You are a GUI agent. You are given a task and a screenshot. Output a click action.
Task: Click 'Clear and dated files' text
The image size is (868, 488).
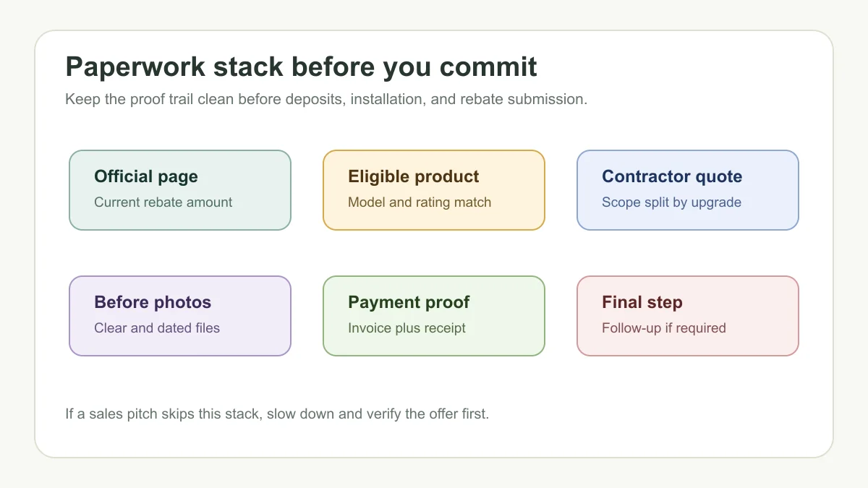click(x=157, y=328)
